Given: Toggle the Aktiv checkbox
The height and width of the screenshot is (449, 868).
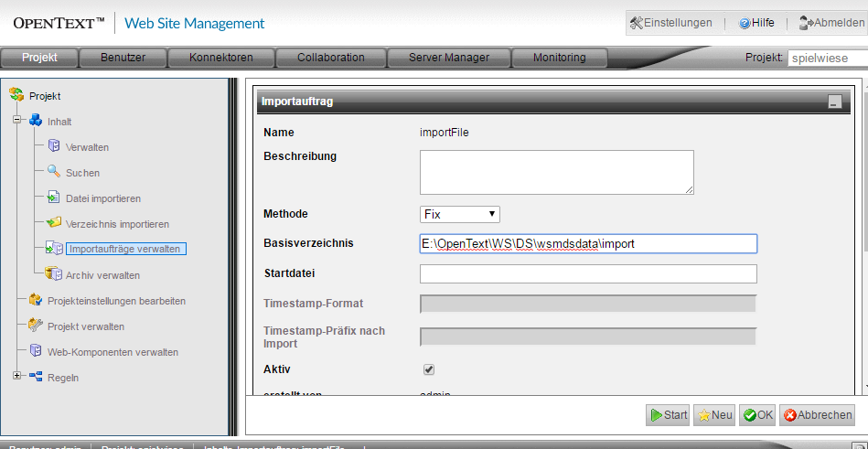Looking at the screenshot, I should [x=428, y=369].
